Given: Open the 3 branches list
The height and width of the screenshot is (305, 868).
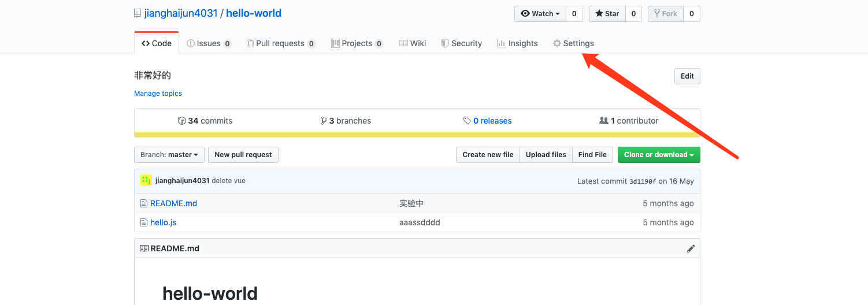Looking at the screenshot, I should point(346,121).
